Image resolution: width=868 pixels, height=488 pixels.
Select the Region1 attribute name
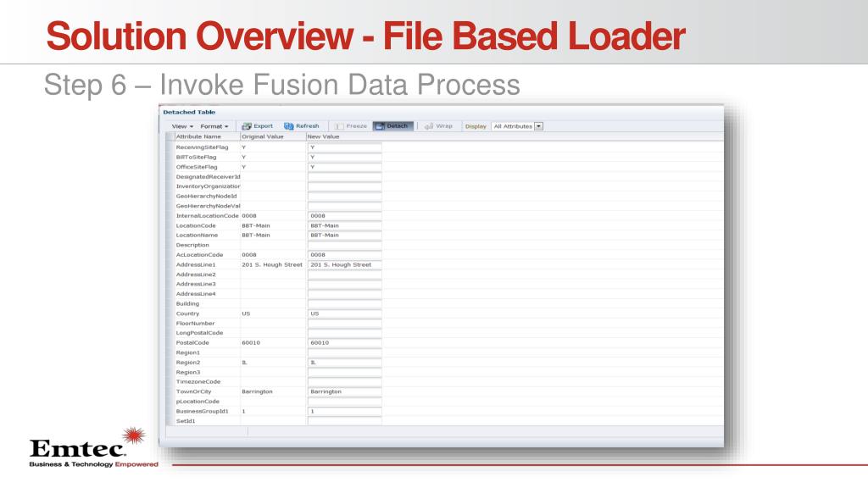(187, 352)
